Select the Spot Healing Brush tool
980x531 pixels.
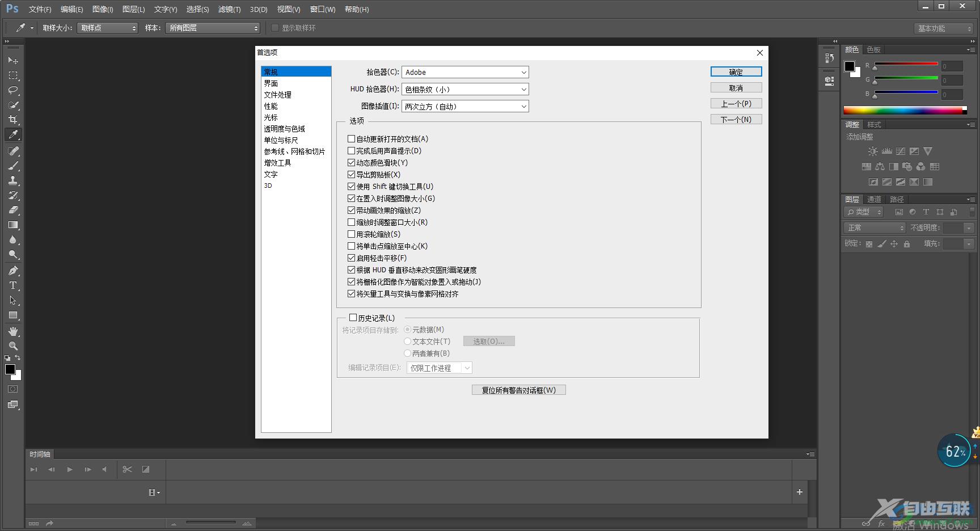13,151
